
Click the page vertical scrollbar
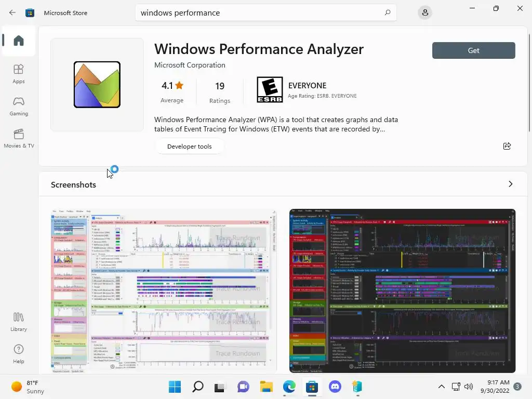click(x=529, y=82)
